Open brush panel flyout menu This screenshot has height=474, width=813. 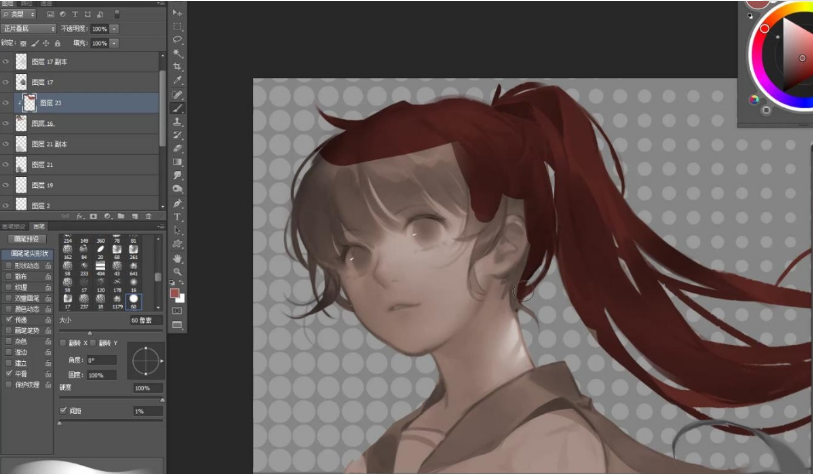coord(160,226)
